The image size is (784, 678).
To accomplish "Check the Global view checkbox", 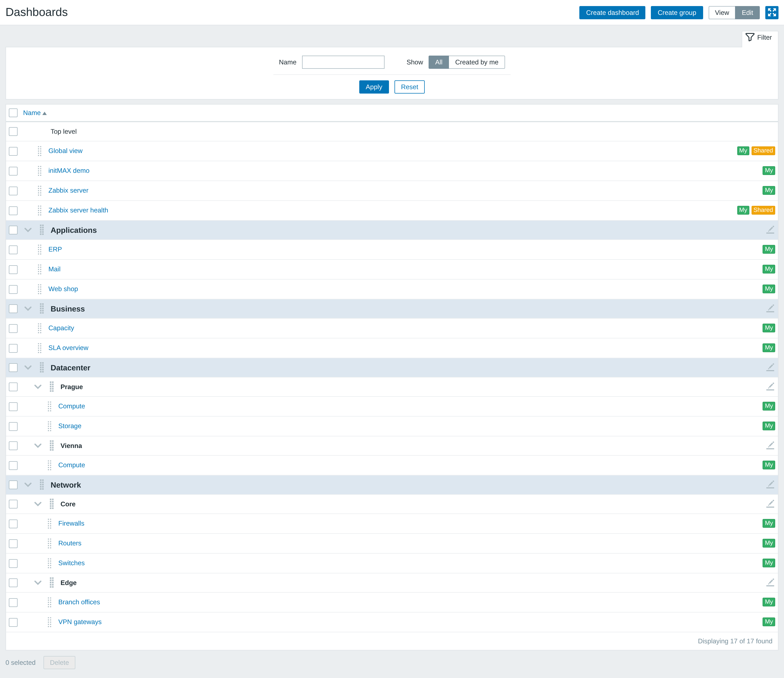I will tap(13, 151).
